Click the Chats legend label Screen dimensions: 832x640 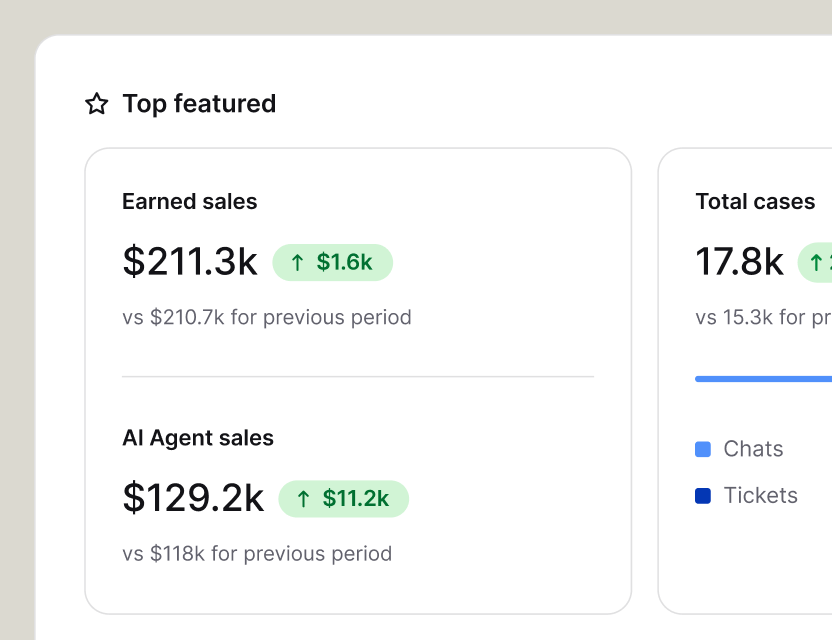point(753,449)
